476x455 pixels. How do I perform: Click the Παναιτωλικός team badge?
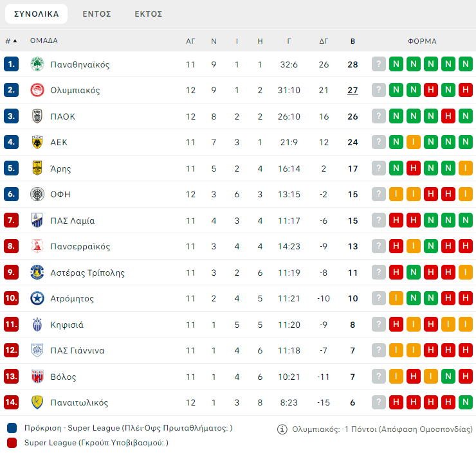point(37,402)
